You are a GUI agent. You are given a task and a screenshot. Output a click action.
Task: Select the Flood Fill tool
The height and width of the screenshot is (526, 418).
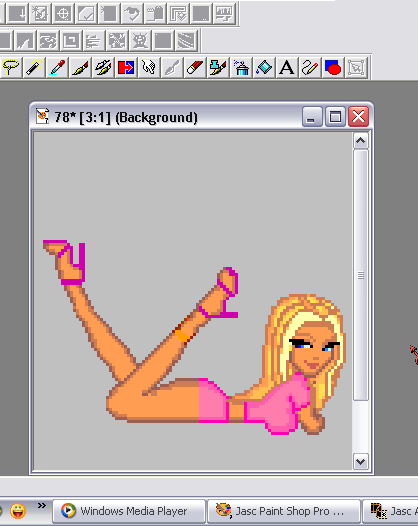(x=264, y=67)
